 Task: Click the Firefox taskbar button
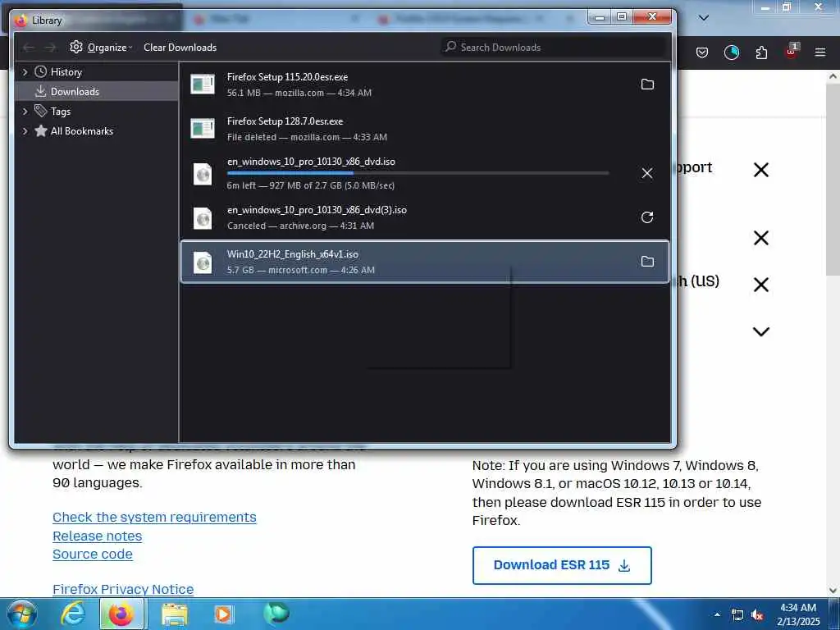pyautogui.click(x=121, y=614)
